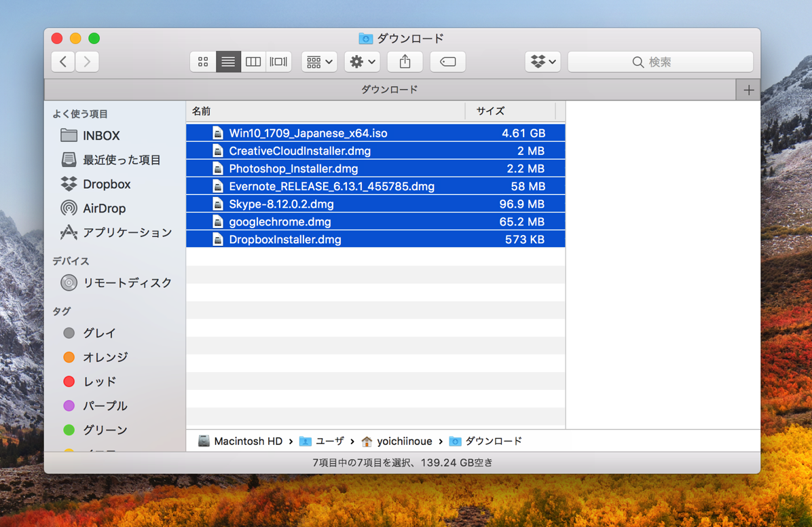Open the arrange-by grouping dropdown
Screen dimensions: 812x527
[319, 62]
